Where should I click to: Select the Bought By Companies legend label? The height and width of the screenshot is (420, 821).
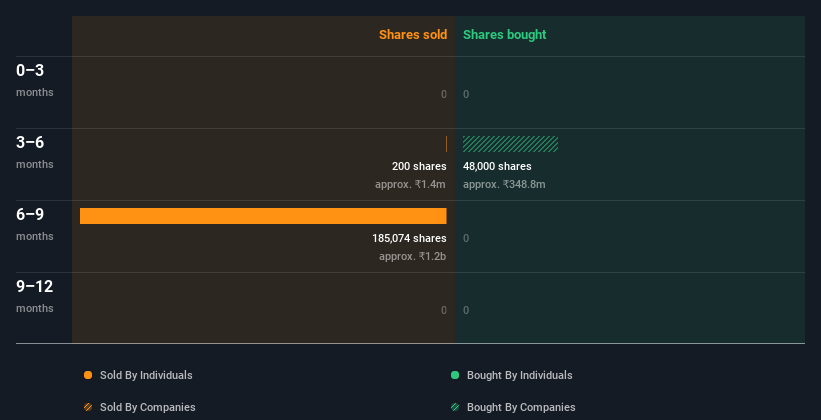click(x=521, y=407)
